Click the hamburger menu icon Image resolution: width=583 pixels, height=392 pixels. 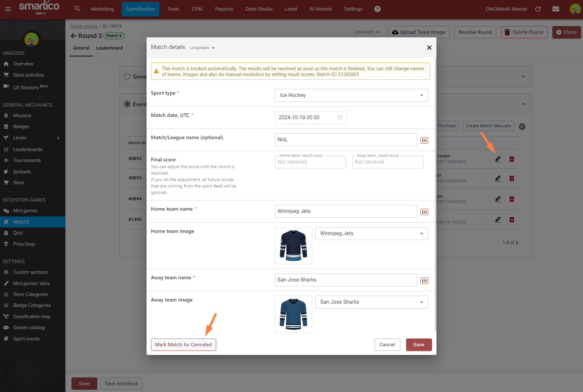[x=8, y=9]
